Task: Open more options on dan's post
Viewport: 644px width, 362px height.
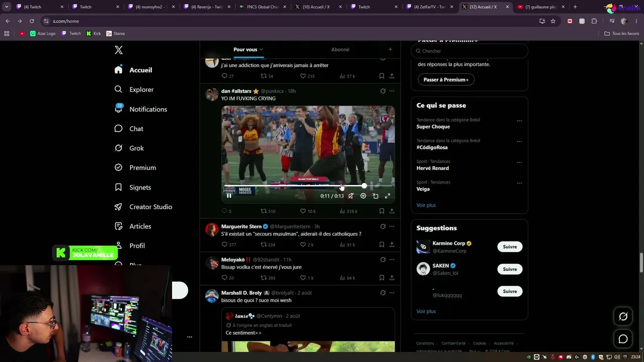Action: pyautogui.click(x=392, y=91)
